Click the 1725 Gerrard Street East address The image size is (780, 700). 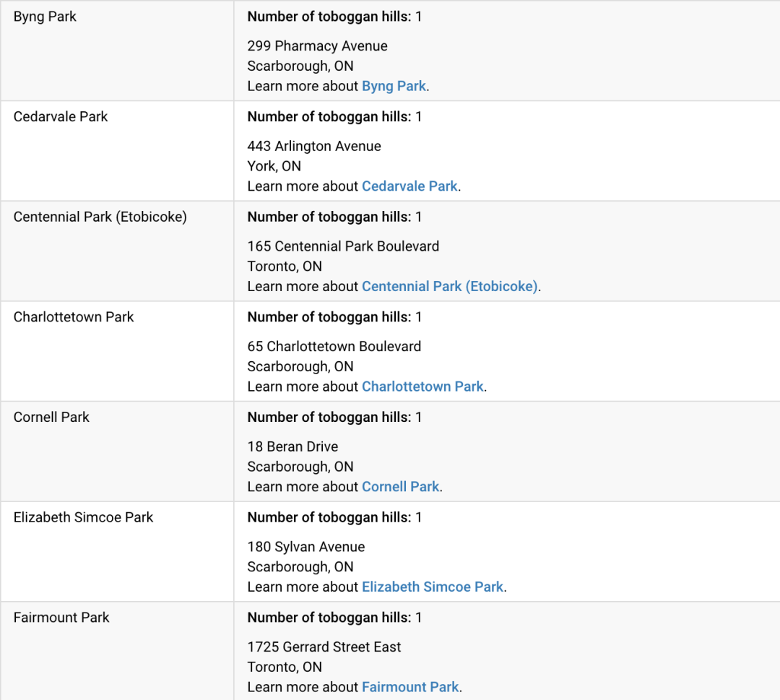pyautogui.click(x=324, y=647)
